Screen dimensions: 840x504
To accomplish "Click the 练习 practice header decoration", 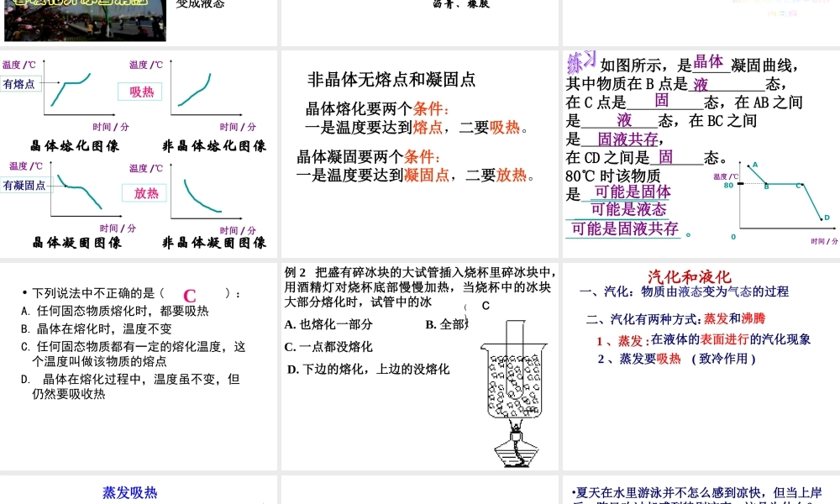I will pyautogui.click(x=580, y=60).
